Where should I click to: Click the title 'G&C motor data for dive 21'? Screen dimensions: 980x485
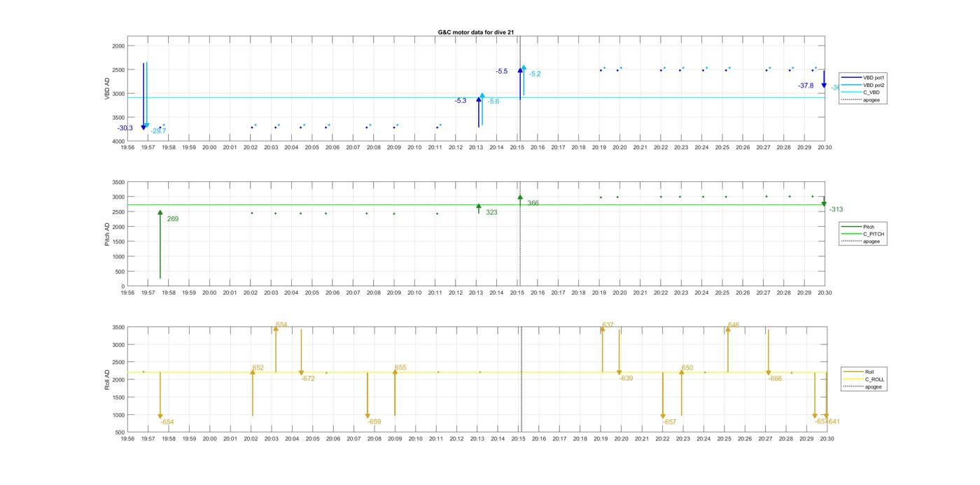point(476,32)
